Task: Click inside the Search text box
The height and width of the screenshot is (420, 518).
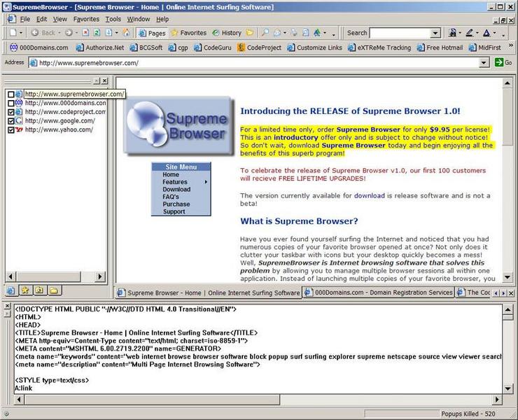Action: [400, 33]
